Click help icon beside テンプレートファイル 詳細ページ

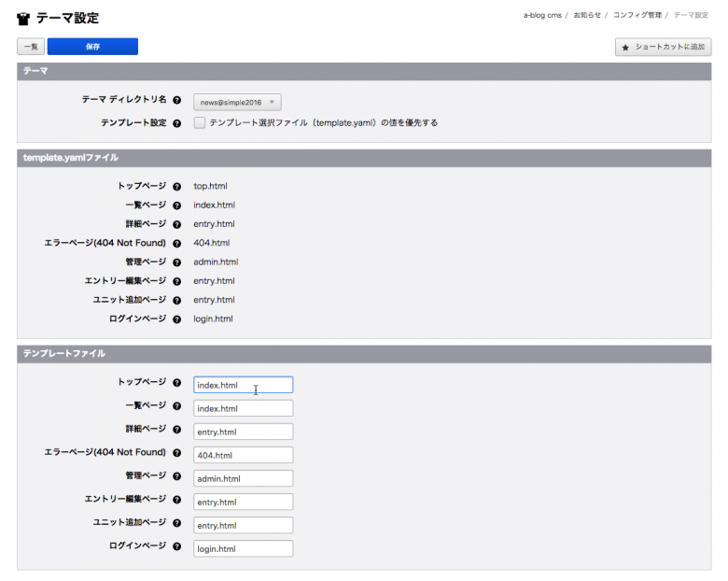click(177, 429)
